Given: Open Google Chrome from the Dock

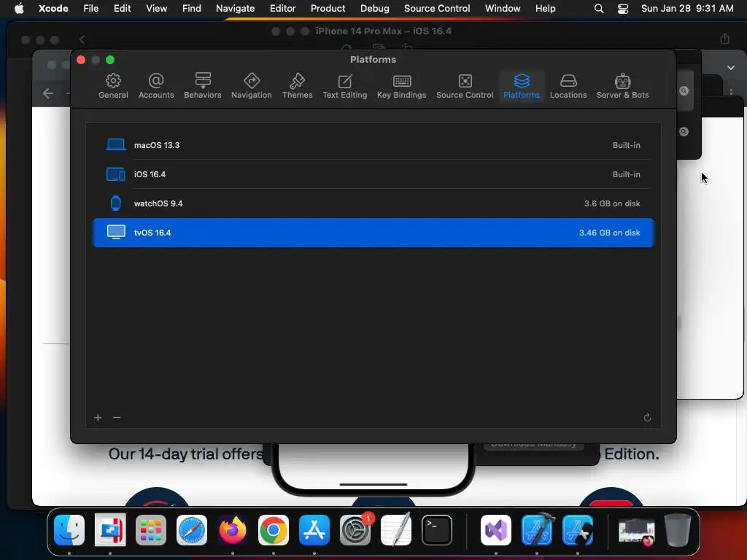Looking at the screenshot, I should pos(274,530).
